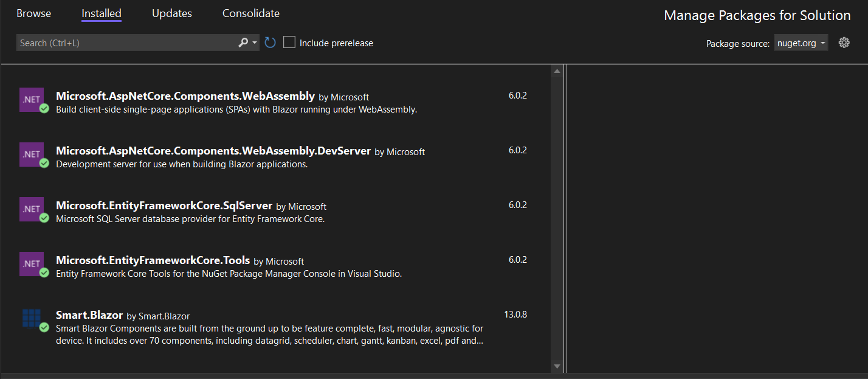
Task: Click the .NET icon for EntityFrameworkCore.Tools
Action: pyautogui.click(x=32, y=264)
